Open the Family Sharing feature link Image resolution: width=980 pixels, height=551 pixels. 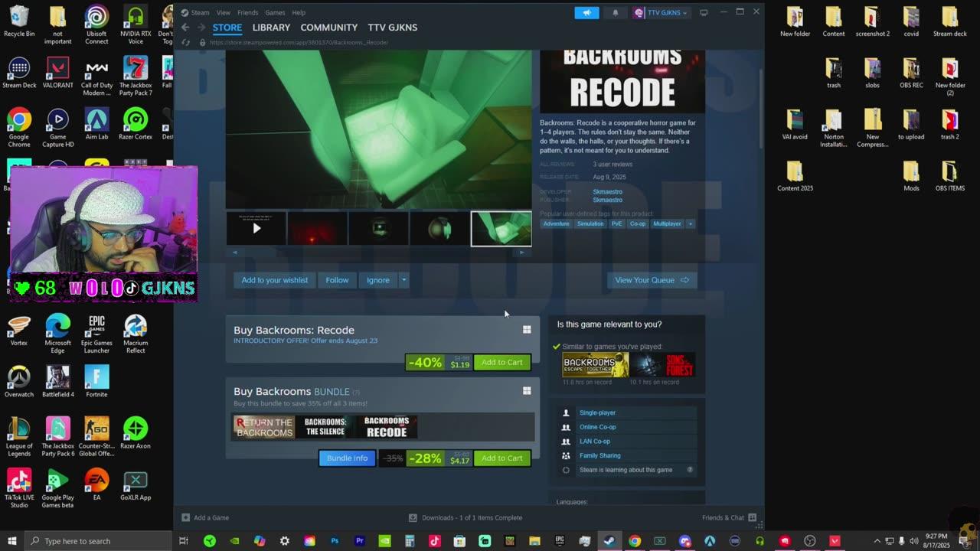pos(599,456)
